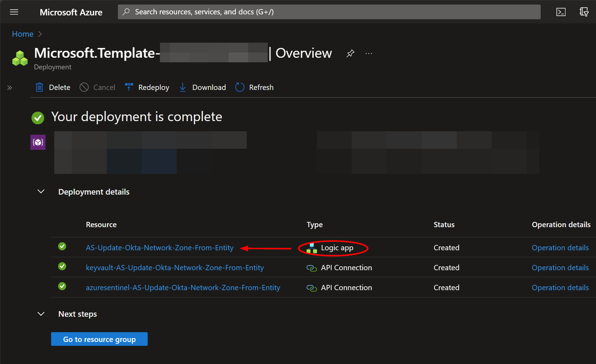This screenshot has width=596, height=364.
Task: Click the Type column header
Action: (315, 225)
